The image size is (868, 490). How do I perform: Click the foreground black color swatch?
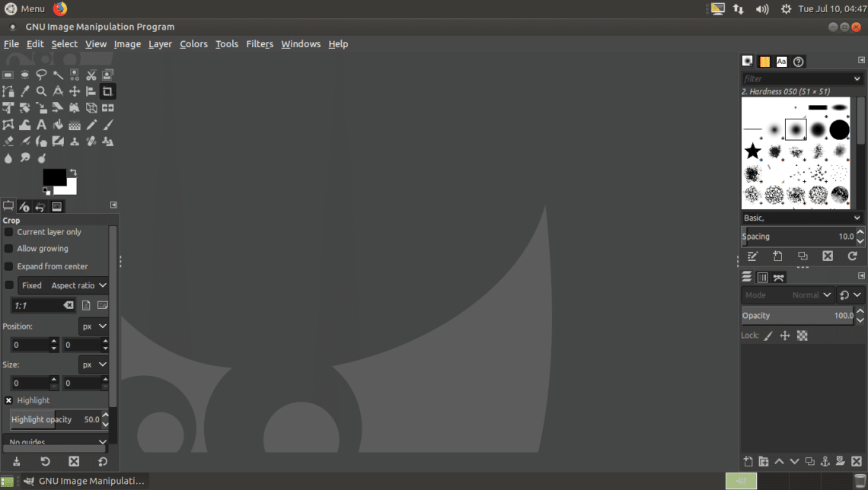tap(53, 176)
